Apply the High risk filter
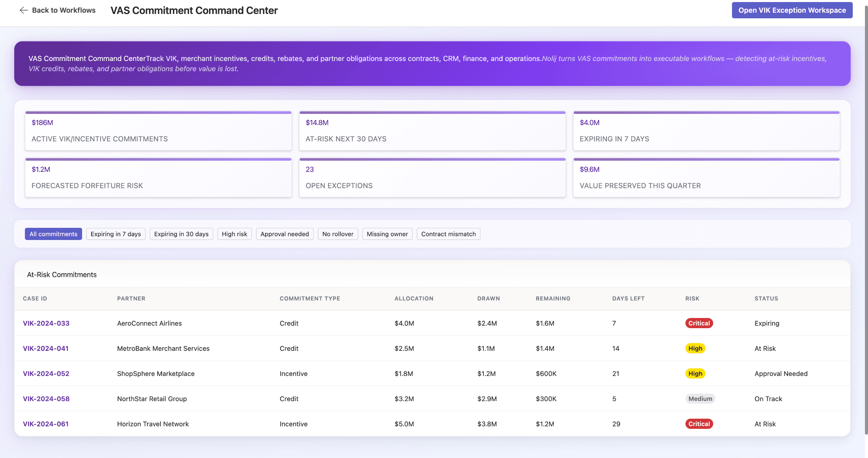The height and width of the screenshot is (458, 868). (234, 234)
